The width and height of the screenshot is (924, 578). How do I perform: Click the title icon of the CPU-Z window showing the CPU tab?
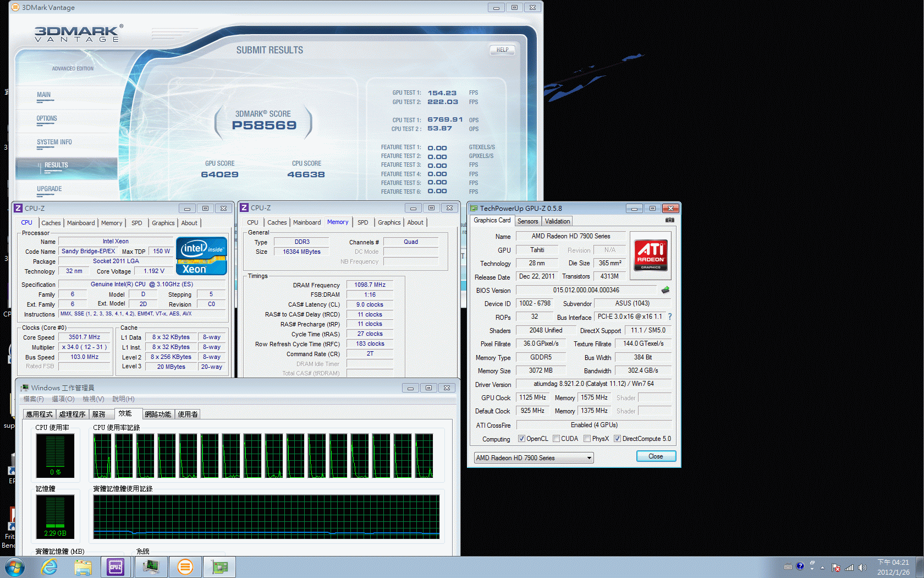pos(18,208)
